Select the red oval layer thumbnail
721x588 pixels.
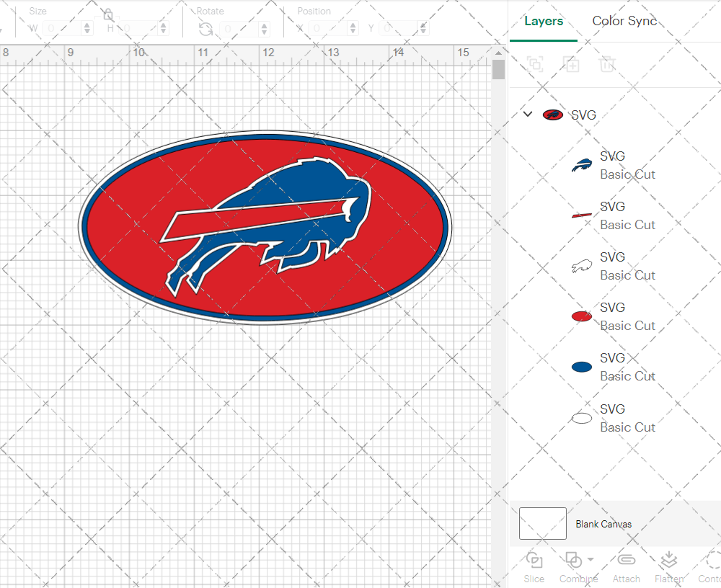coord(582,316)
